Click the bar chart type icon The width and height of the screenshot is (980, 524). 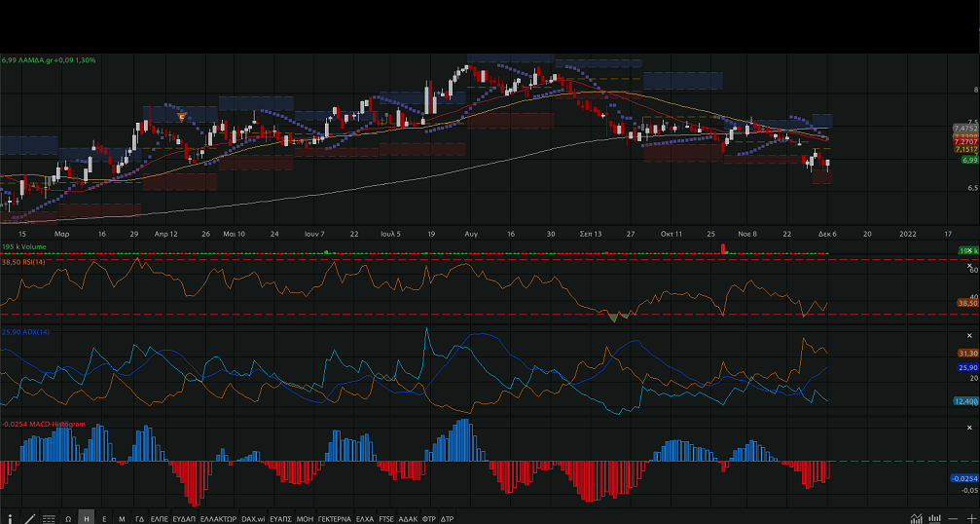tap(935, 519)
